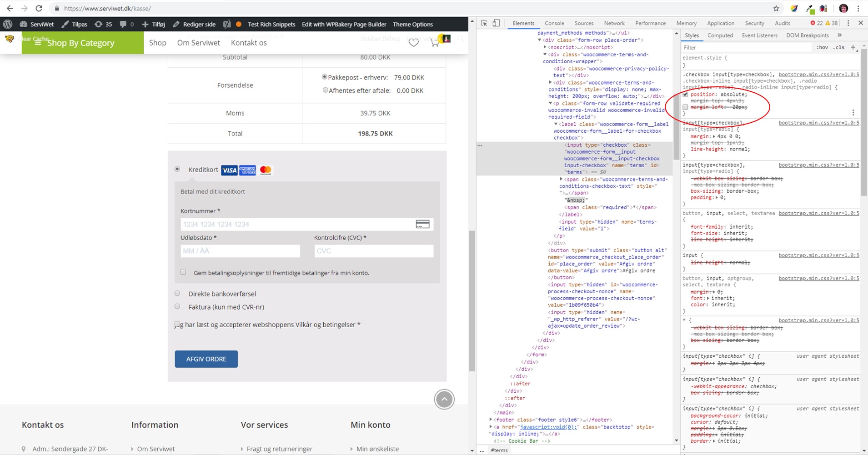The height and width of the screenshot is (455, 868).
Task: Click the AFGIV ORDRE button
Action: click(206, 359)
